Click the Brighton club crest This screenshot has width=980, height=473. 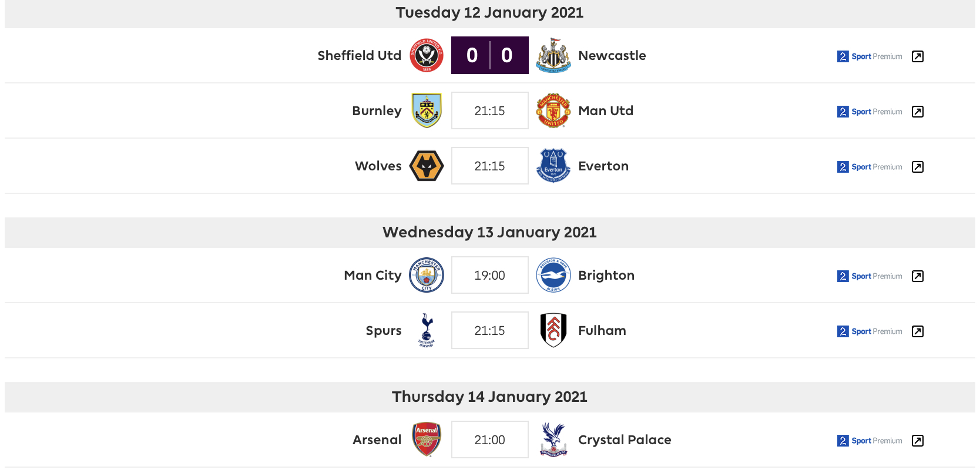[x=553, y=275]
